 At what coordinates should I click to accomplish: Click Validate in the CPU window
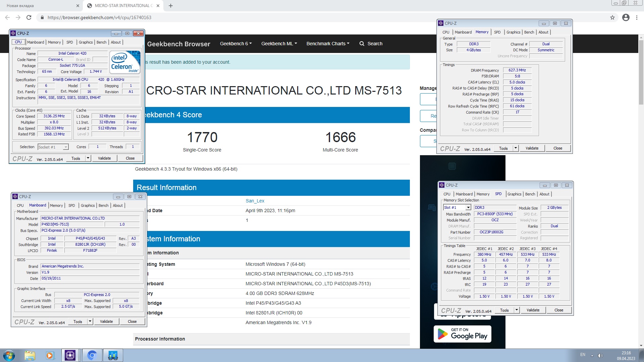click(x=104, y=158)
